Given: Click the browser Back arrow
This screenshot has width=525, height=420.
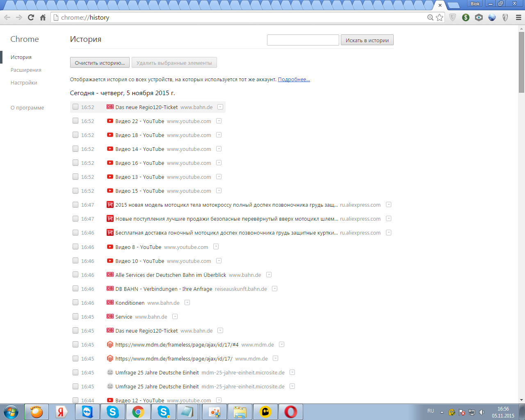Looking at the screenshot, I should tap(7, 17).
